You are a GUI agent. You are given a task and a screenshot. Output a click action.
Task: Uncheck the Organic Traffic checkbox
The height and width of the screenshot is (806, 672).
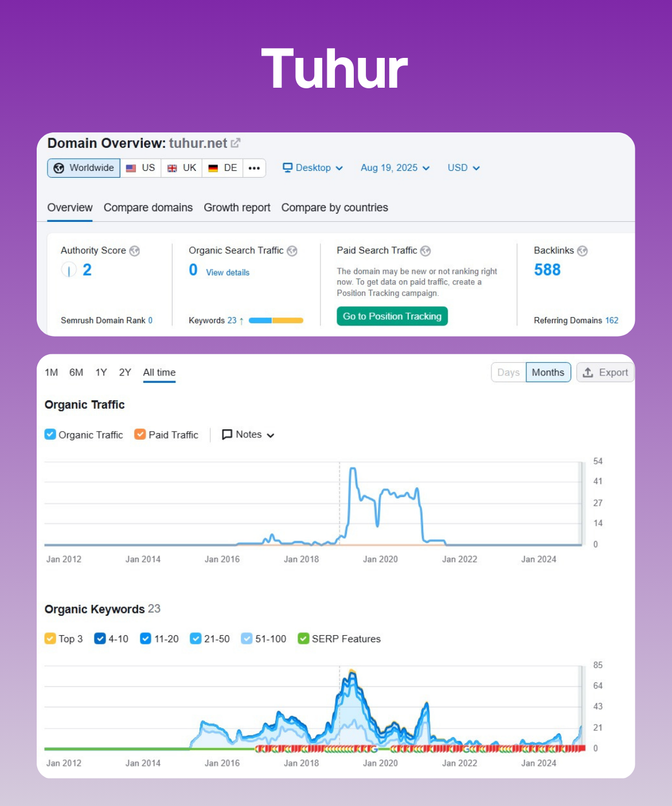point(50,435)
